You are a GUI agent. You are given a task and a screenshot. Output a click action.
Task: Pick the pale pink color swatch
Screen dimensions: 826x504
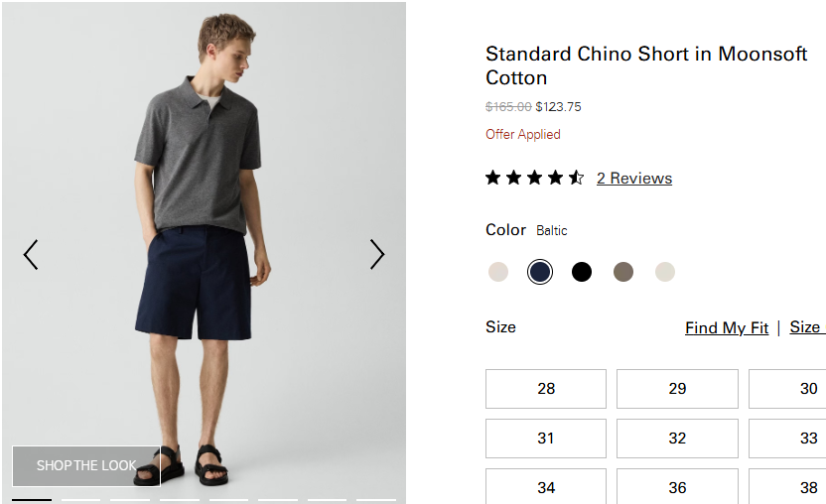click(498, 272)
